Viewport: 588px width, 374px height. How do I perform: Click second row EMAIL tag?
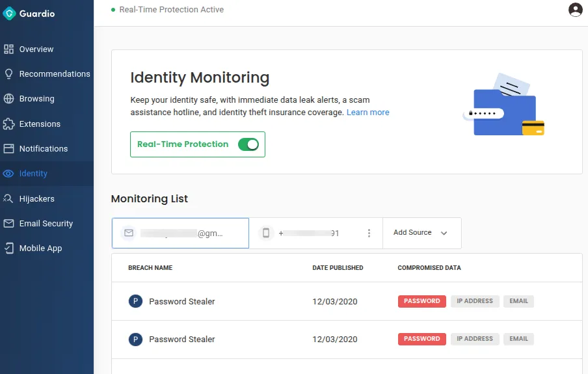518,339
